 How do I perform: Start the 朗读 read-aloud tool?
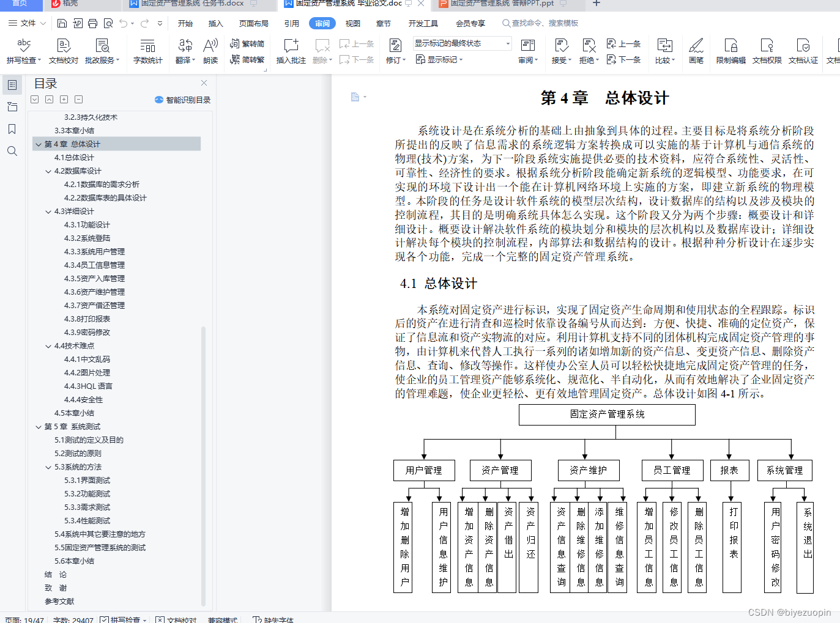[210, 51]
